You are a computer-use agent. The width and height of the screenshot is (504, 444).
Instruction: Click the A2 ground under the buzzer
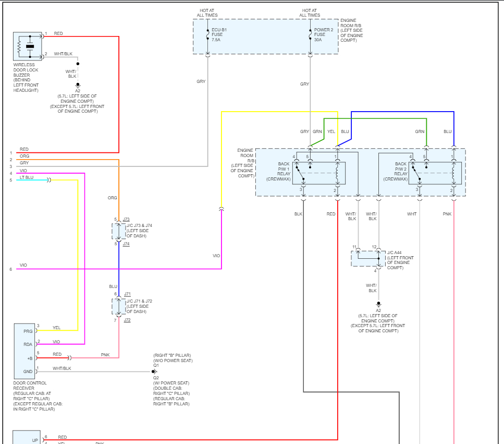tap(78, 85)
